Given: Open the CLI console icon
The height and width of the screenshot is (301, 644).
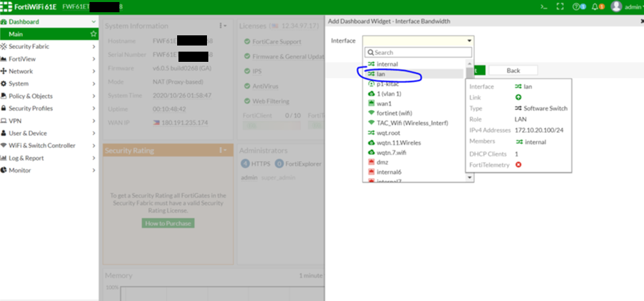Looking at the screenshot, I should click(x=543, y=7).
